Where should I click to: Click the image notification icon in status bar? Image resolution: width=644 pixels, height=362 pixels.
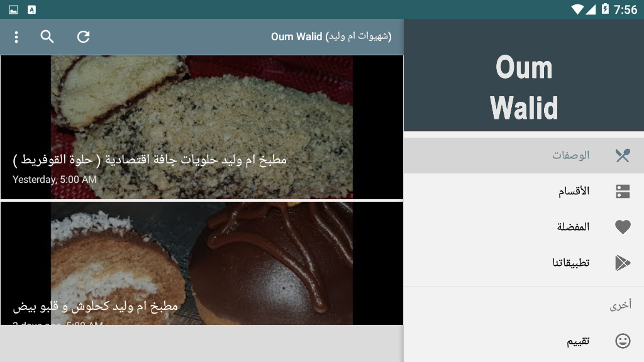14,9
